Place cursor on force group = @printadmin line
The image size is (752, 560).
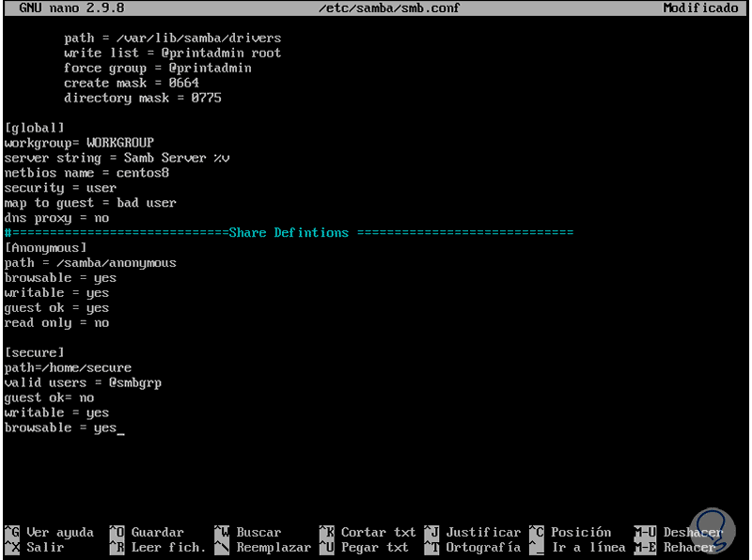pos(158,68)
